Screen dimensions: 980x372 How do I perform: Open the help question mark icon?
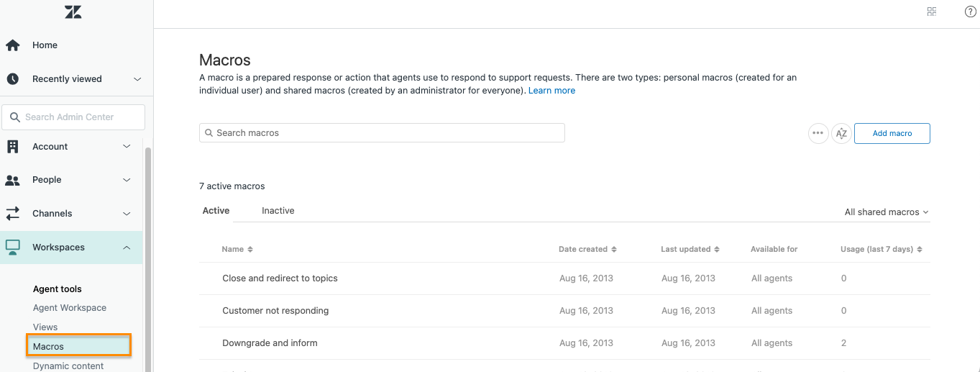click(x=970, y=12)
